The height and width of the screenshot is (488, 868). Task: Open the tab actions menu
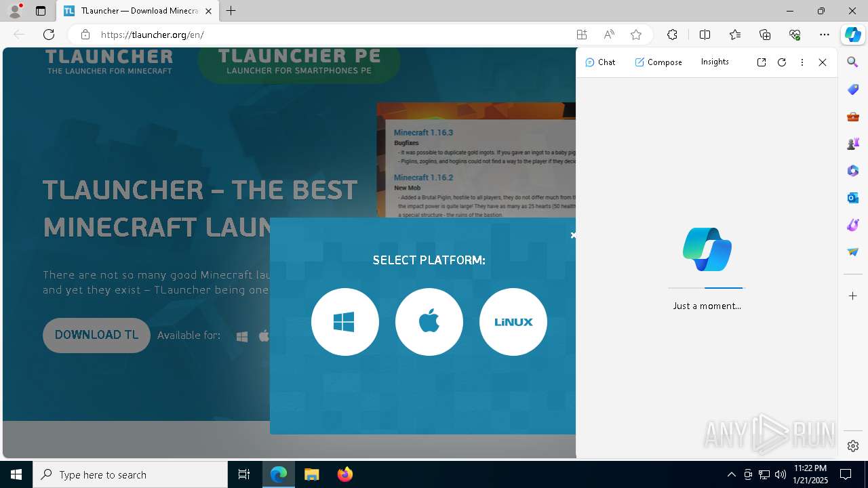click(41, 11)
